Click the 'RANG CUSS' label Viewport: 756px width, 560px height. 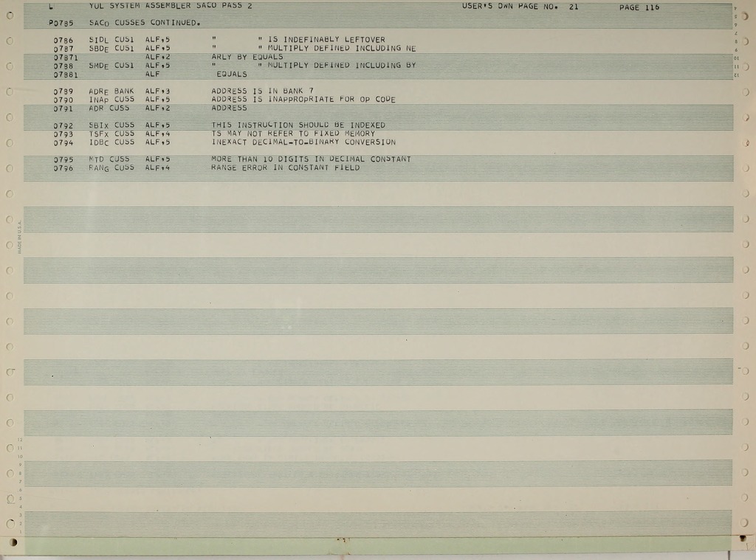[111, 168]
